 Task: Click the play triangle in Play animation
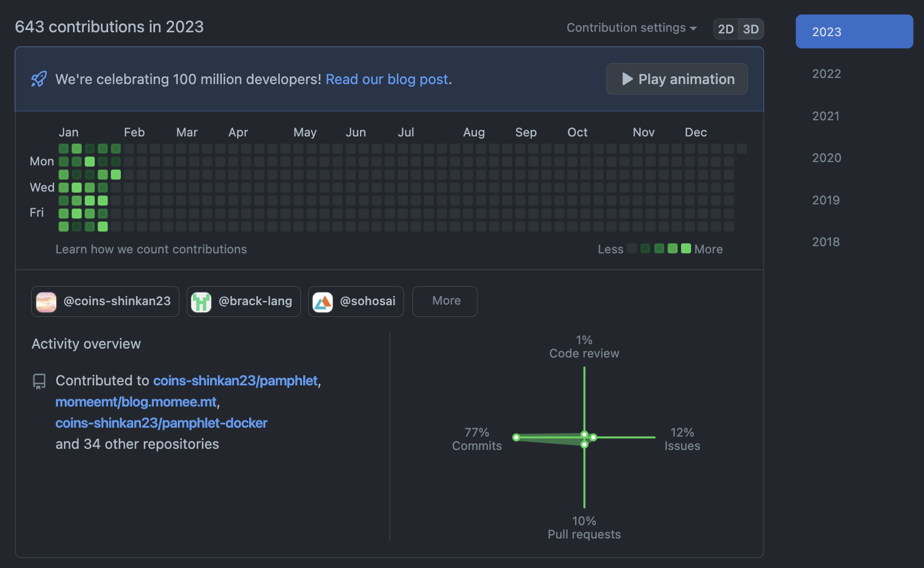628,79
